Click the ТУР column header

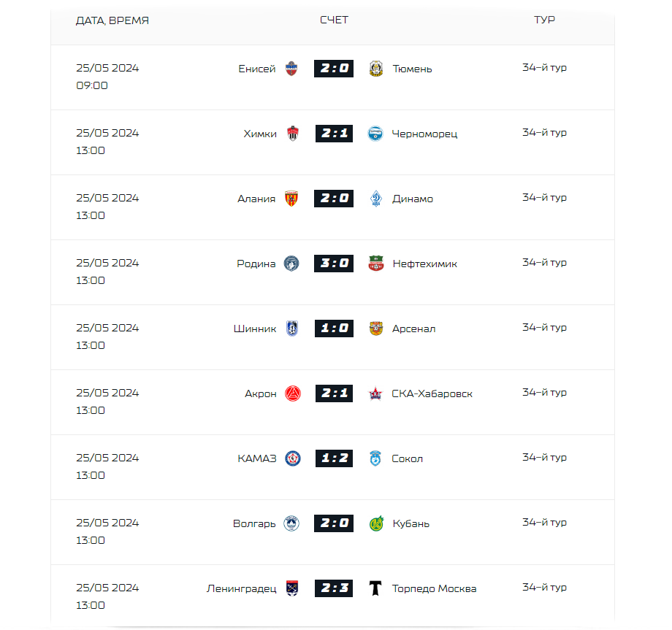(544, 20)
